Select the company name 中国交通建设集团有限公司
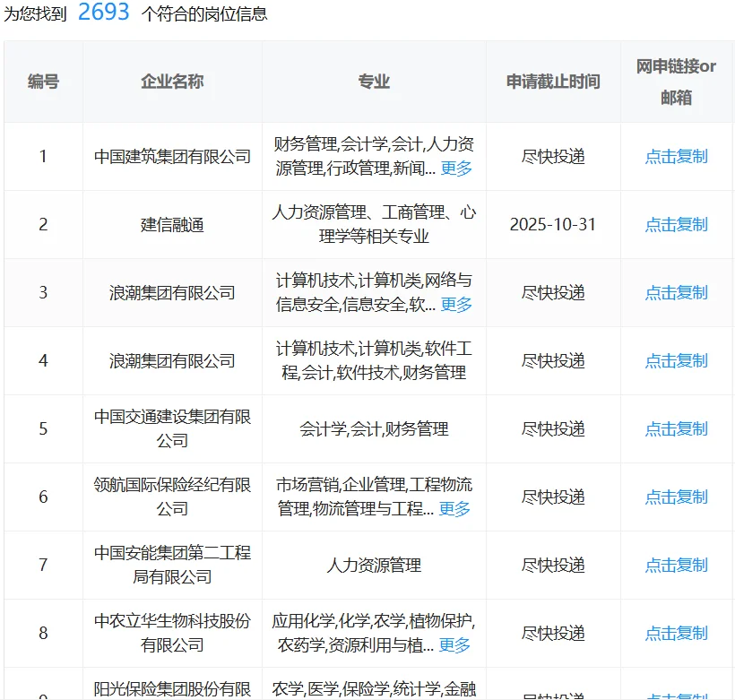This screenshot has width=735, height=700. click(172, 428)
